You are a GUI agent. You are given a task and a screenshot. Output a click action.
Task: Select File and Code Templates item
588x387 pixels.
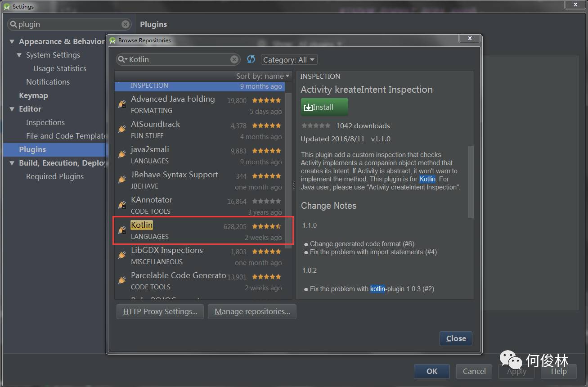coord(66,136)
